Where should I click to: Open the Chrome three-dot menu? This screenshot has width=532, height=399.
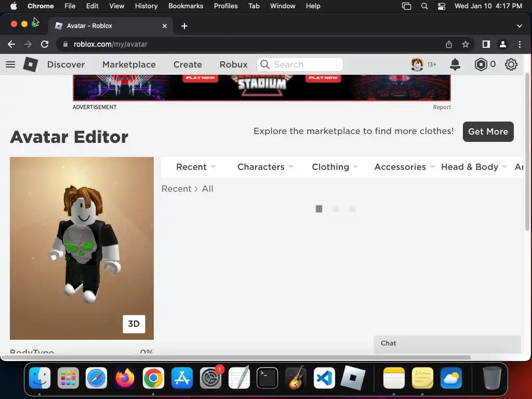pos(520,44)
